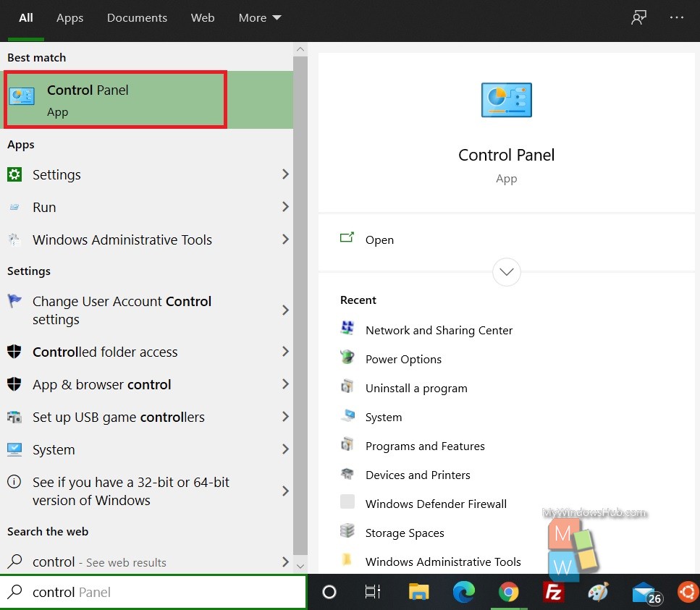The width and height of the screenshot is (700, 610).
Task: Select the Set up USB game controllers text
Action: click(x=119, y=418)
